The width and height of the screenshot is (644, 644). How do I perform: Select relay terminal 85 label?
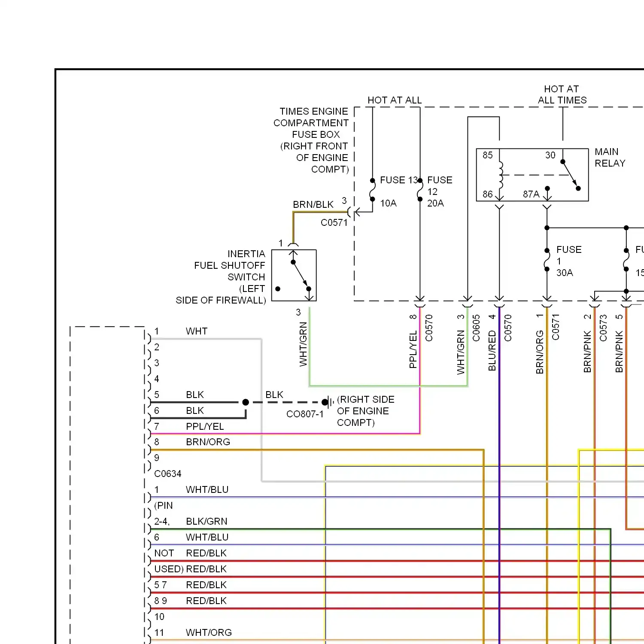coord(487,155)
